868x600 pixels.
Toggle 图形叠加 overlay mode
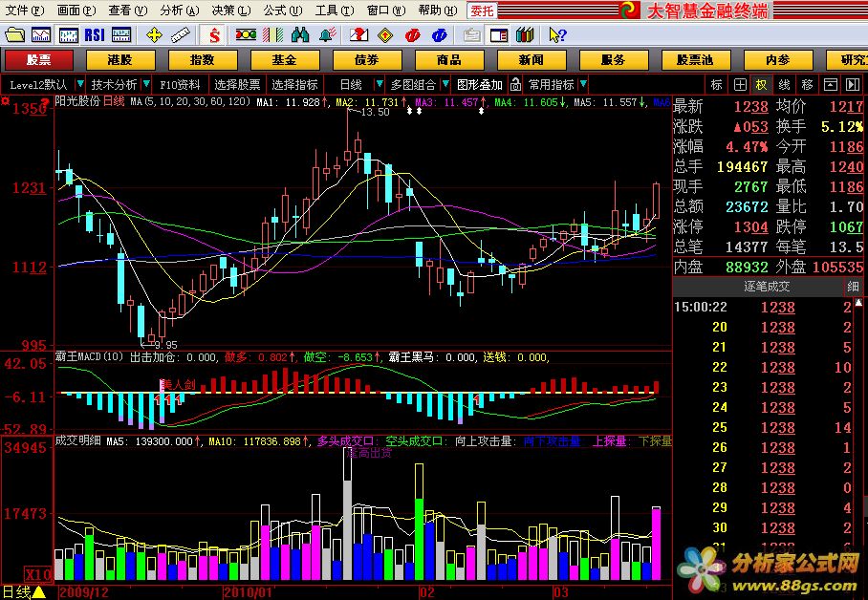pyautogui.click(x=479, y=85)
